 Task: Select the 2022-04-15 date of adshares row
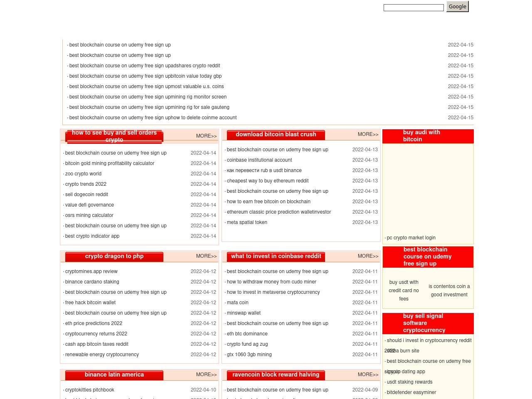pyautogui.click(x=461, y=66)
